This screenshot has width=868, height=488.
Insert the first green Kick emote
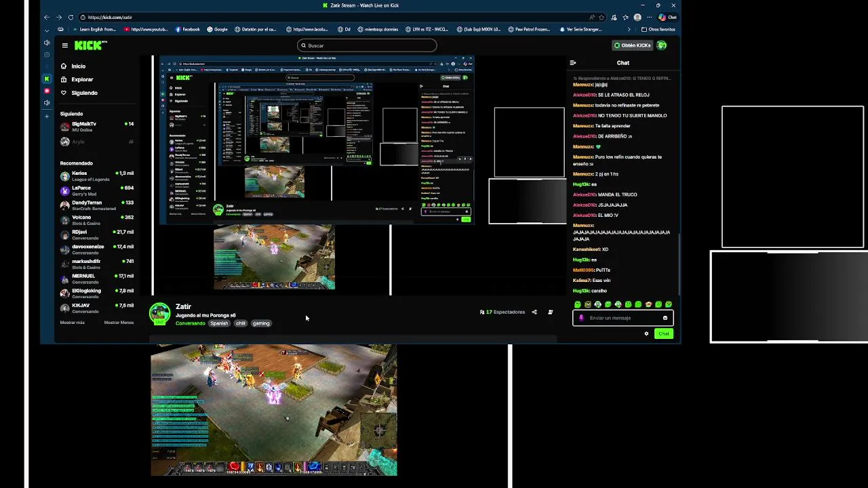point(578,304)
